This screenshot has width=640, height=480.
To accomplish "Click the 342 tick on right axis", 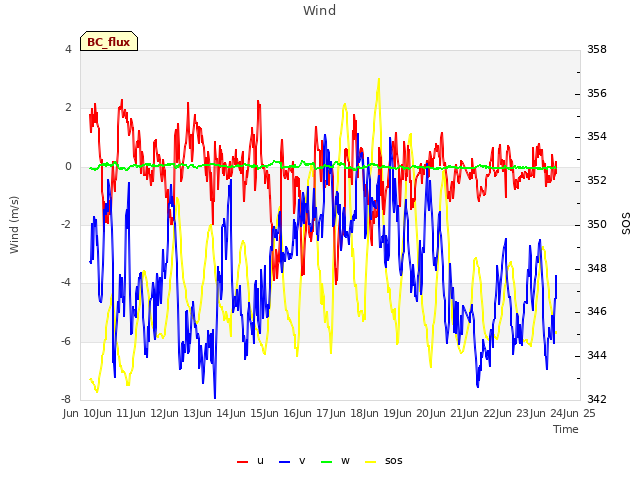I will pyautogui.click(x=597, y=399).
